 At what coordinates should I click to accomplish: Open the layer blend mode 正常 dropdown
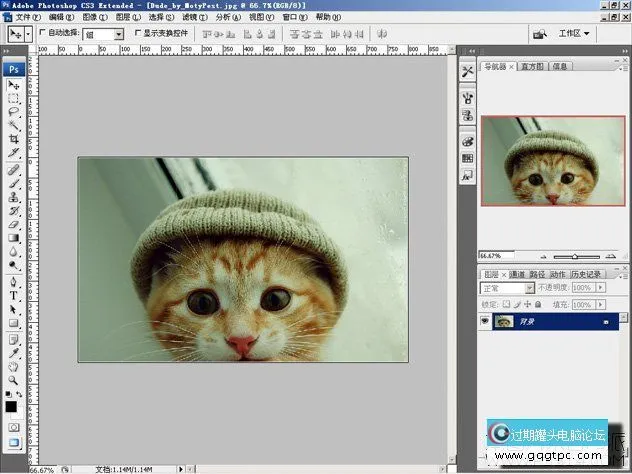507,288
